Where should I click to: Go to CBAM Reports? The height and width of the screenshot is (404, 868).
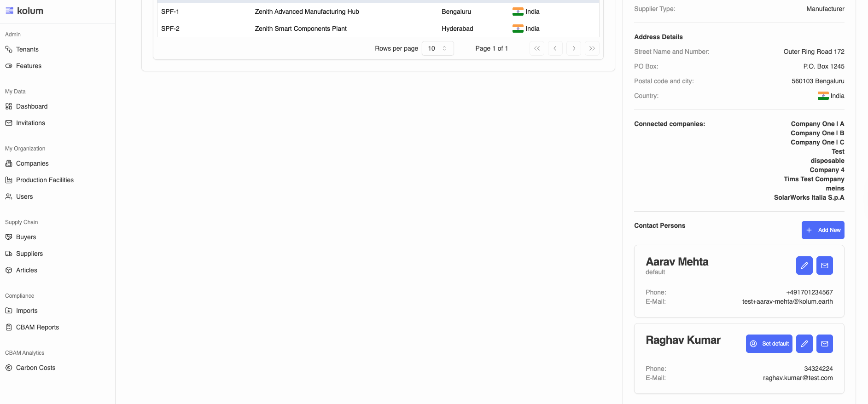pyautogui.click(x=37, y=327)
